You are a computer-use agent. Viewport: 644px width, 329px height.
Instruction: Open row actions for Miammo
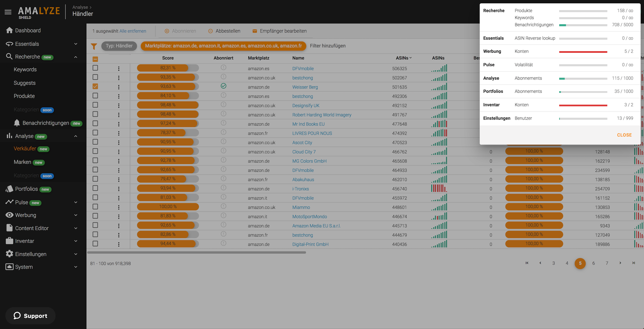119,207
